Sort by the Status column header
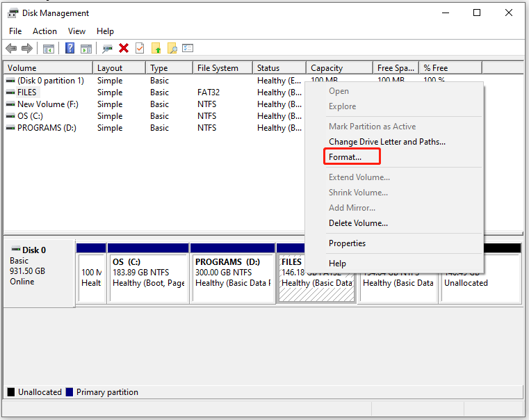 (x=279, y=68)
